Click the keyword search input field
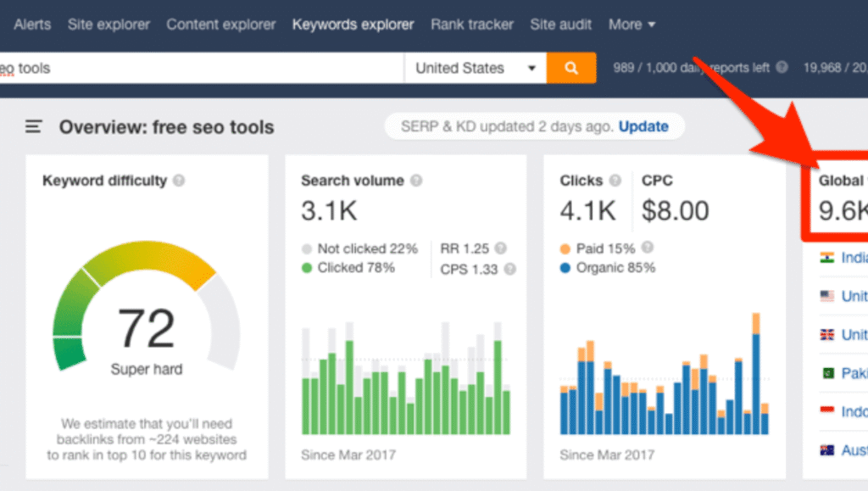This screenshot has height=491, width=868. [202, 68]
